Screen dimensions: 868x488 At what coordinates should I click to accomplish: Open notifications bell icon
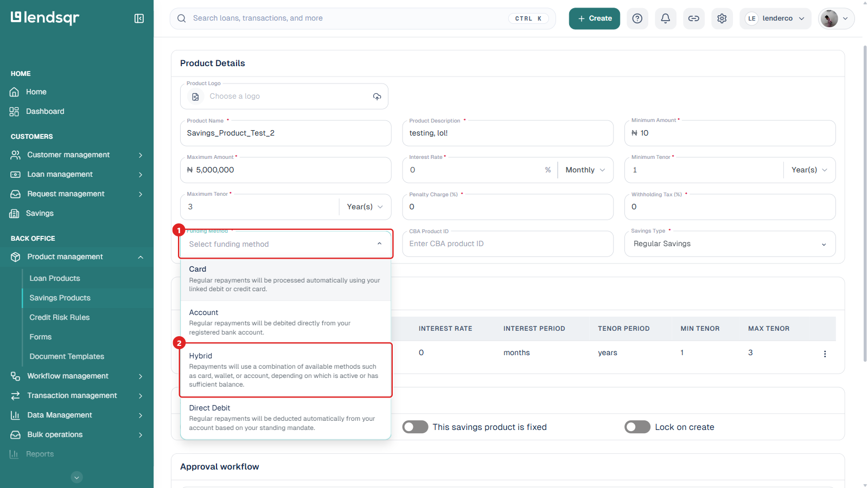tap(666, 18)
